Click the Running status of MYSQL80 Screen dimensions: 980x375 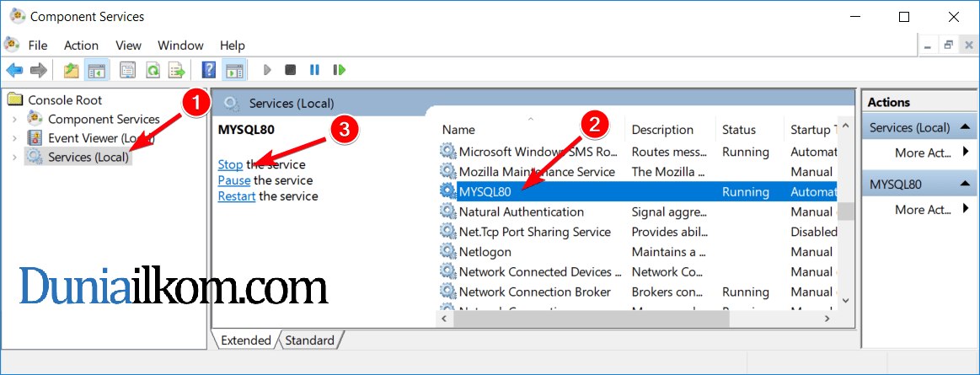point(746,192)
